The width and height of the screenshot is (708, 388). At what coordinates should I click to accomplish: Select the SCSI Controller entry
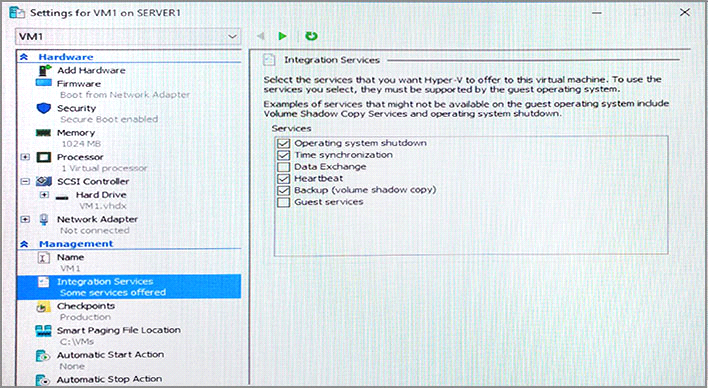point(93,181)
